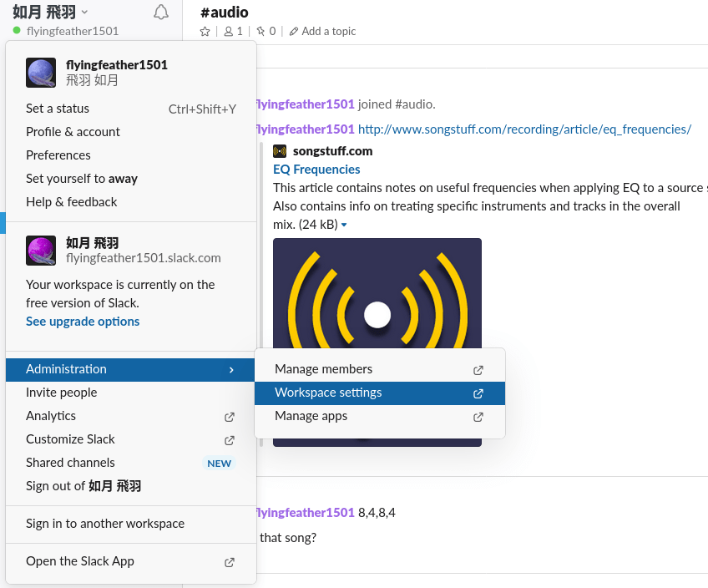
Task: Open the workspace name dropdown
Action: pyautogui.click(x=50, y=12)
